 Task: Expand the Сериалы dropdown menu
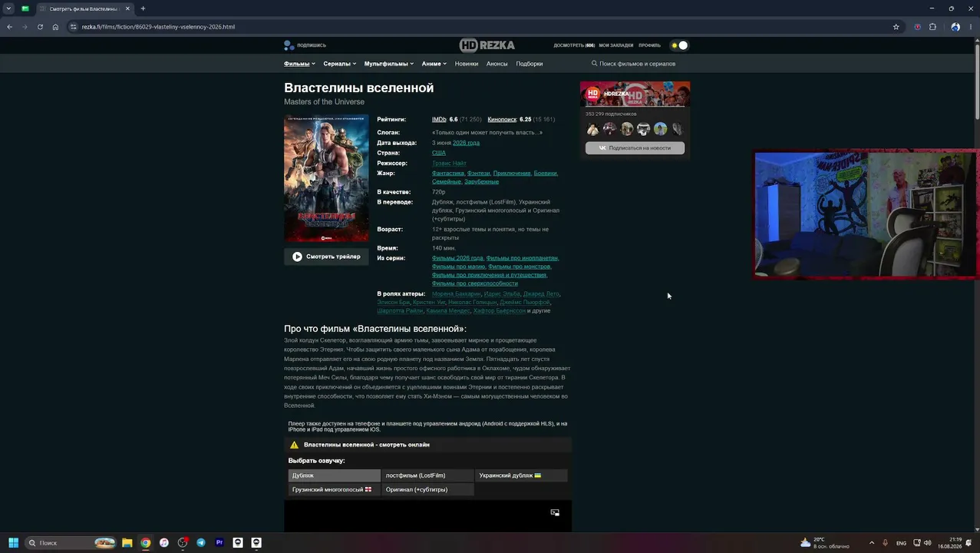tap(340, 64)
